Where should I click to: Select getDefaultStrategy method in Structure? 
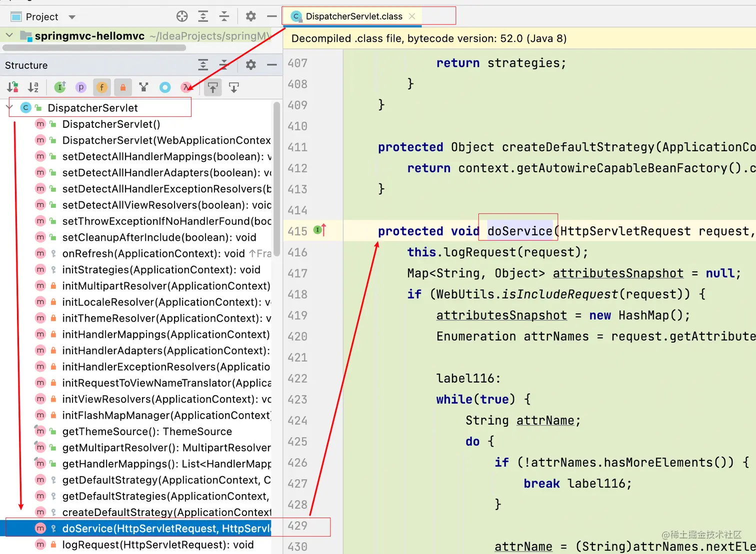[x=166, y=480]
